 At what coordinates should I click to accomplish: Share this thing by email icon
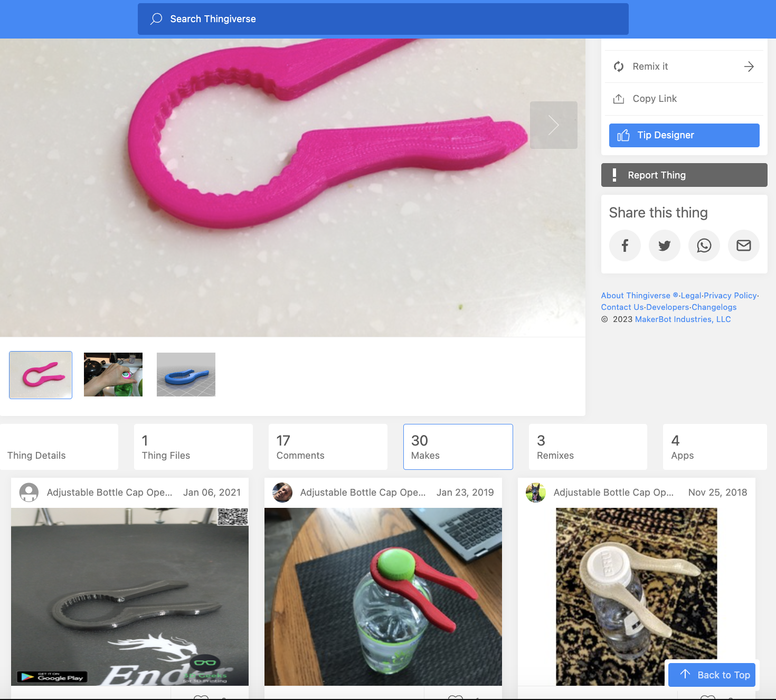tap(743, 245)
